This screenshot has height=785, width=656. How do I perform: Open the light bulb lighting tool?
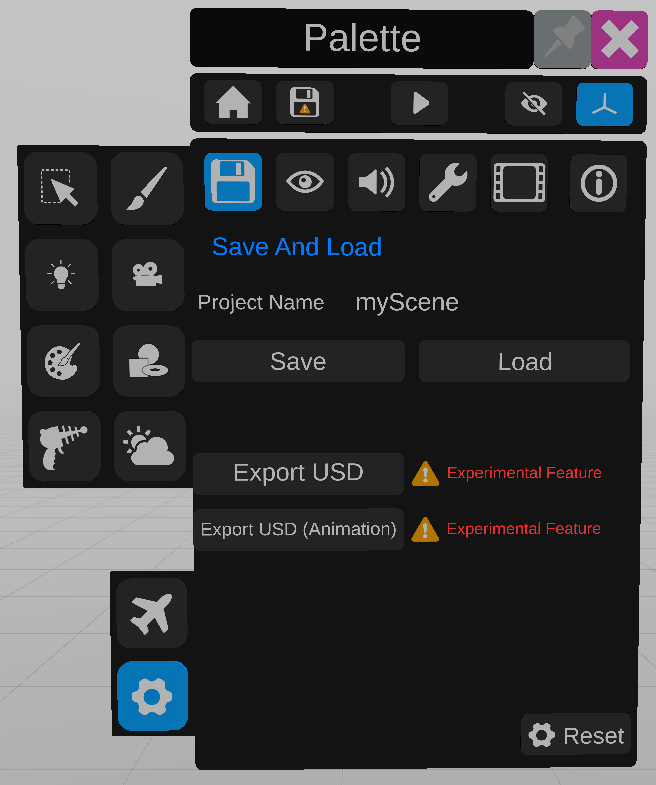(62, 275)
